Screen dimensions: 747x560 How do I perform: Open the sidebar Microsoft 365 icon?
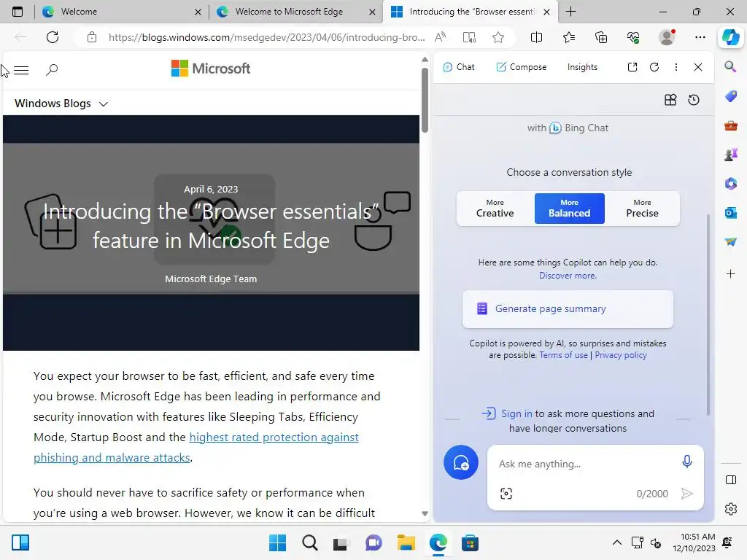pyautogui.click(x=730, y=183)
